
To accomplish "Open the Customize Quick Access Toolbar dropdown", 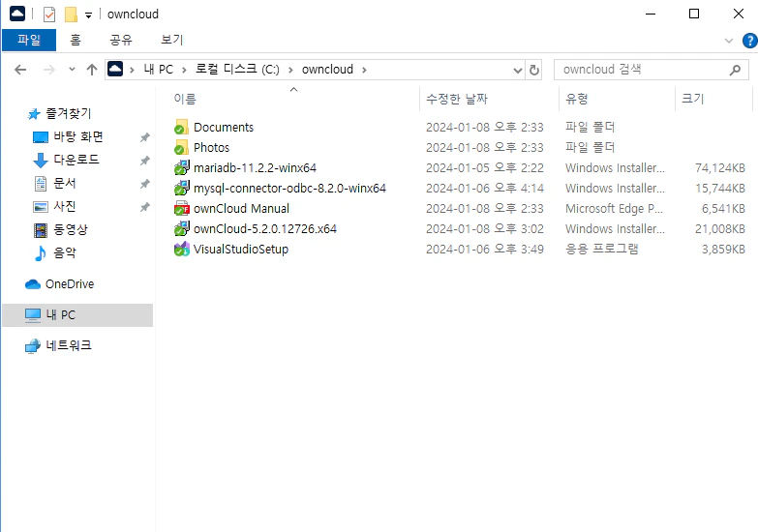I will coord(88,15).
